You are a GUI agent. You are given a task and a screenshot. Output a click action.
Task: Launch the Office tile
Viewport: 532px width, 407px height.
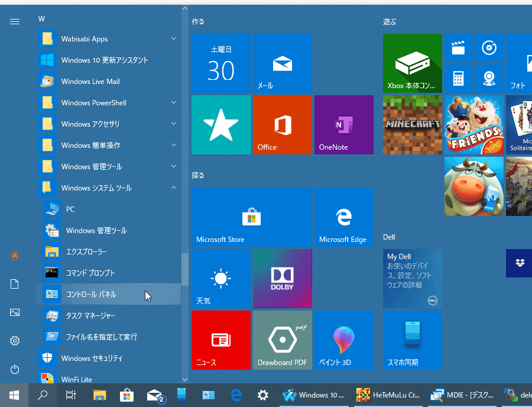click(x=283, y=125)
